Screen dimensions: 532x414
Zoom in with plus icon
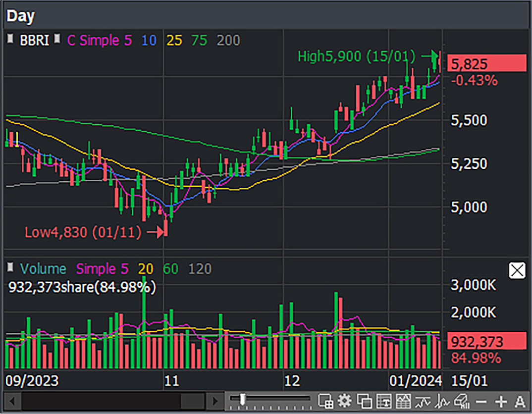(x=501, y=402)
